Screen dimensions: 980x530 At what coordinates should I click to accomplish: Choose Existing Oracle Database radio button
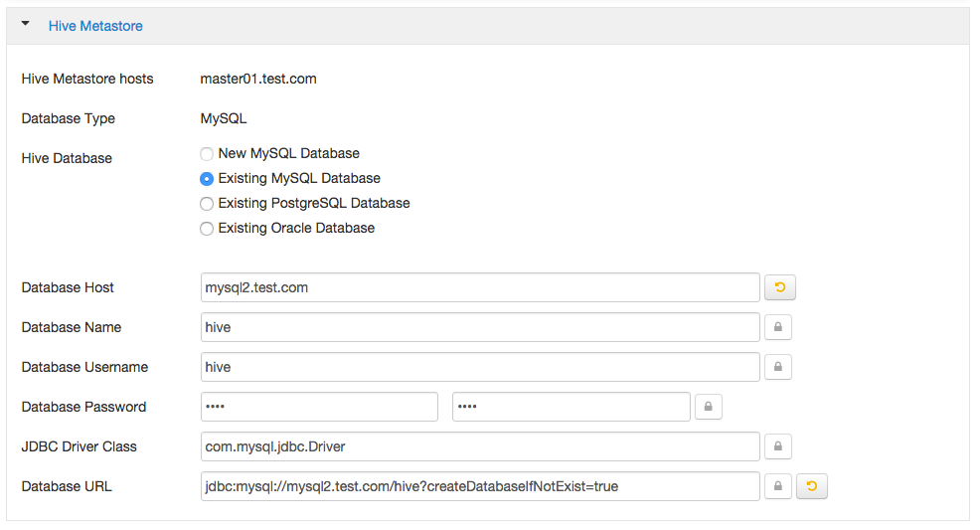207,229
